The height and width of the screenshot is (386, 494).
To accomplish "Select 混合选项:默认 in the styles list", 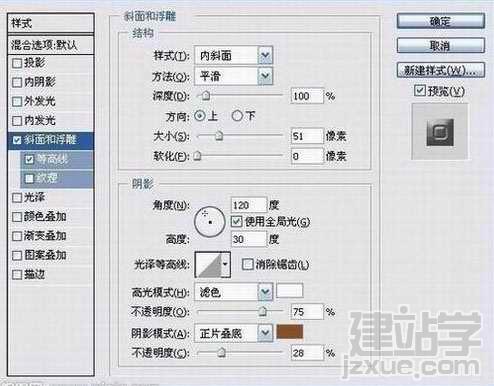I will coord(51,45).
